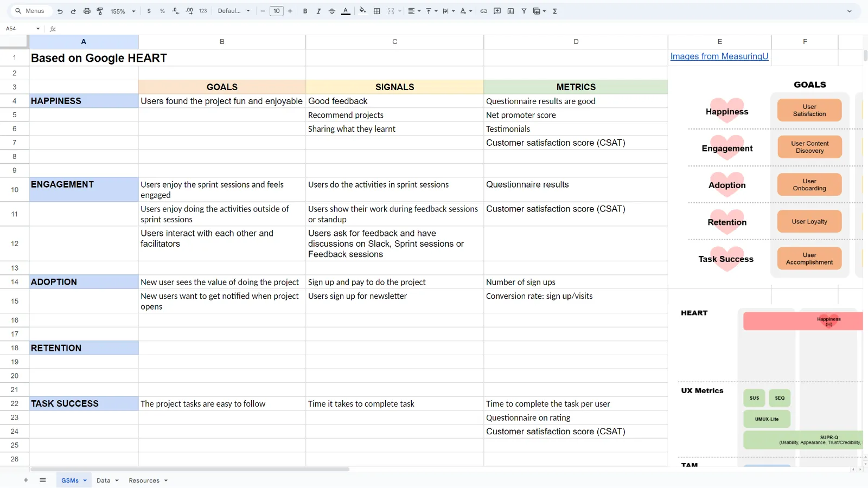Select row 10 header
This screenshot has width=868, height=488.
[15, 190]
